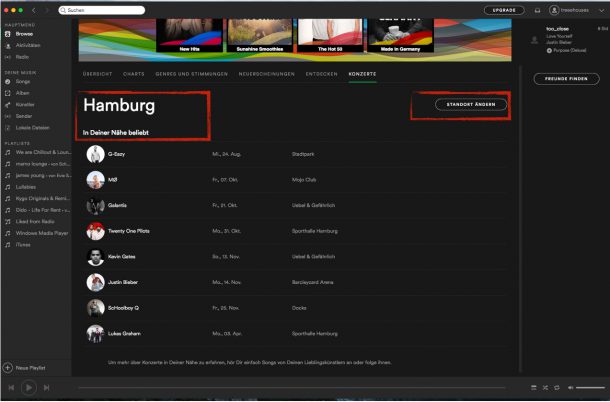Toggle repeat mode

tap(557, 388)
